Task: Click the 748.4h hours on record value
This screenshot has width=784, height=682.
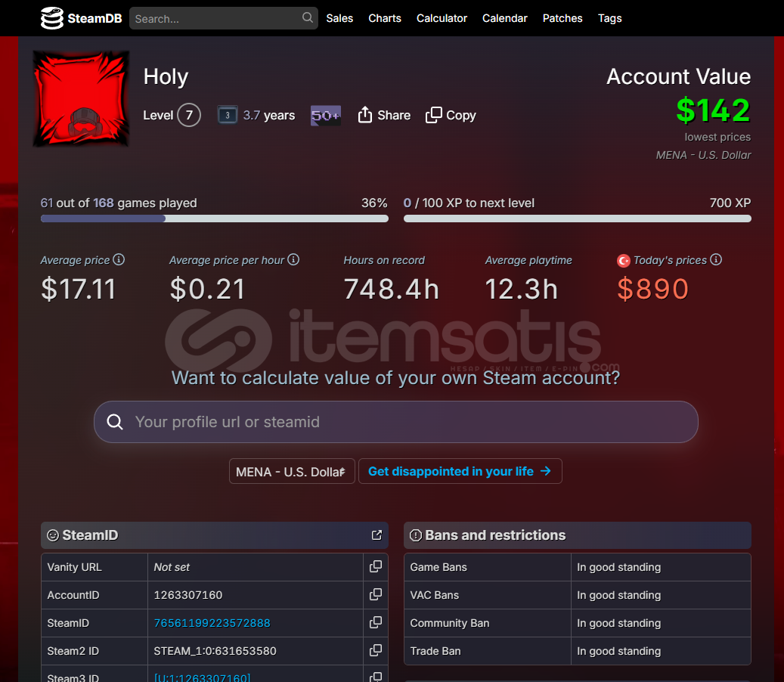Action: tap(391, 289)
